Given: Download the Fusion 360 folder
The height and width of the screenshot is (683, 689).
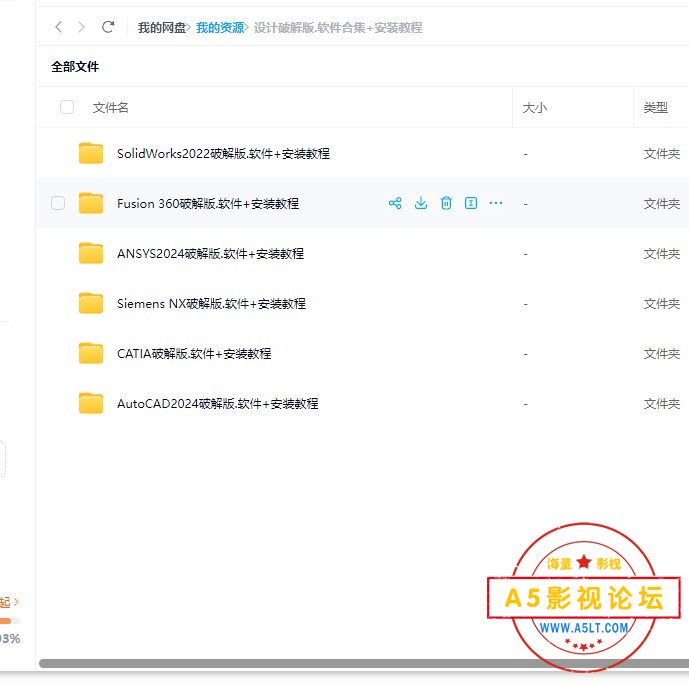Looking at the screenshot, I should (x=421, y=203).
